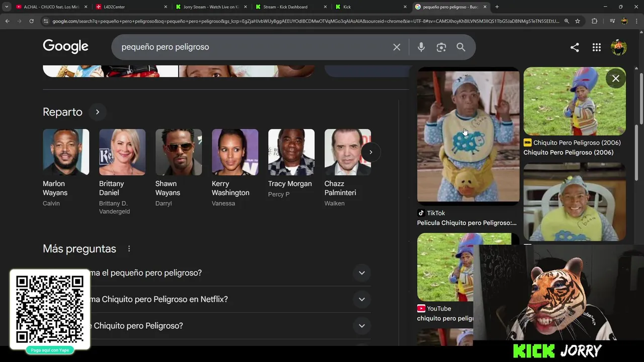Start voice search with the microphone icon
Viewport: 644px width, 362px height.
point(421,47)
